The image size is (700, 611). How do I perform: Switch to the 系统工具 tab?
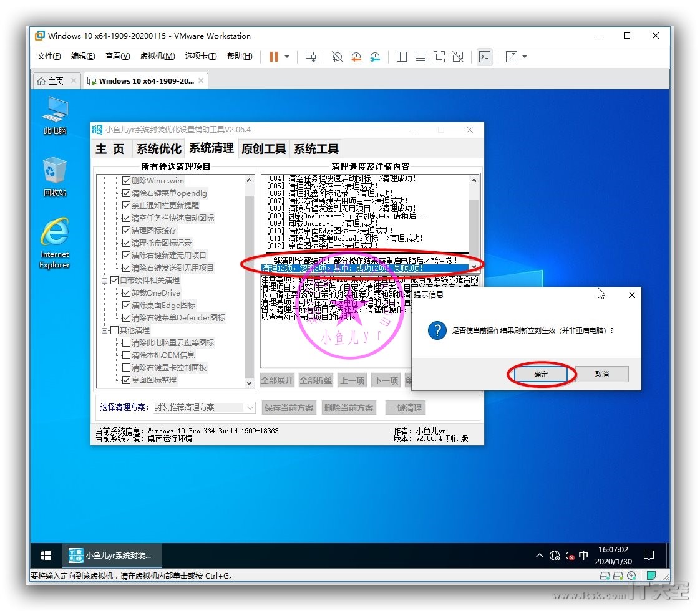pos(316,149)
